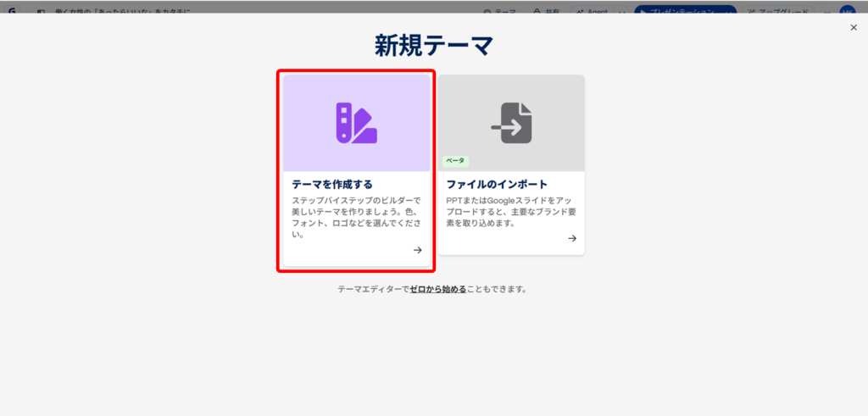The image size is (868, 416).
Task: Click the purple theme palette icon
Action: (356, 123)
